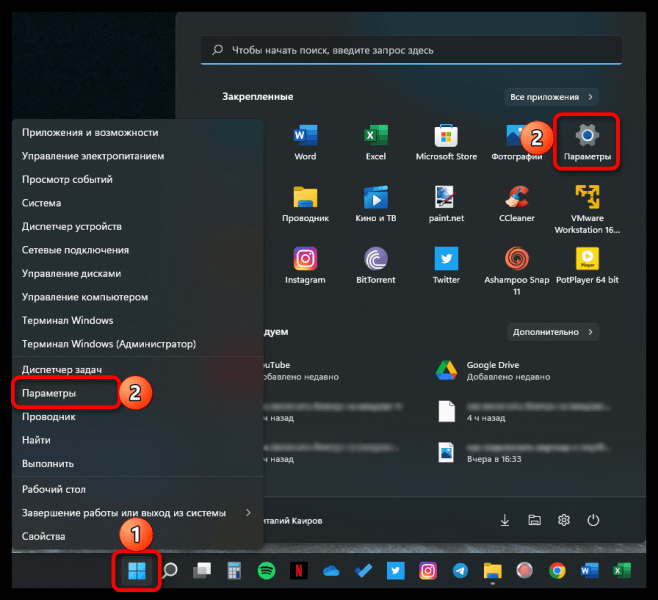Open Microsoft Store pinned app
The width and height of the screenshot is (658, 600).
pyautogui.click(x=446, y=142)
